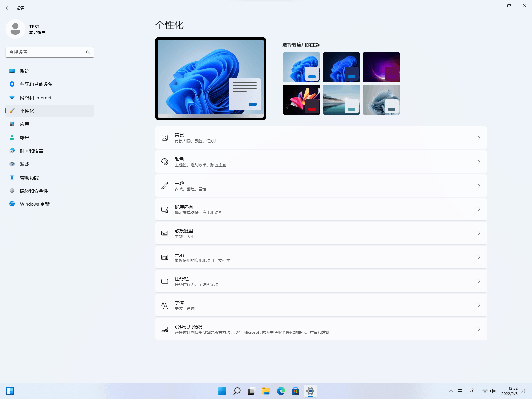Click the notification moon icon in tray
The width and height of the screenshot is (532, 399).
coord(523,391)
